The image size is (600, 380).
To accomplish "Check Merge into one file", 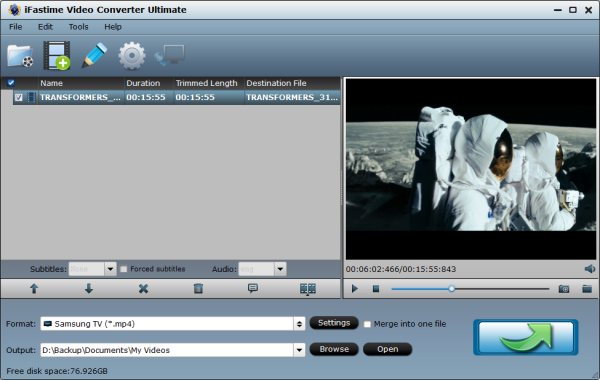I will point(367,324).
